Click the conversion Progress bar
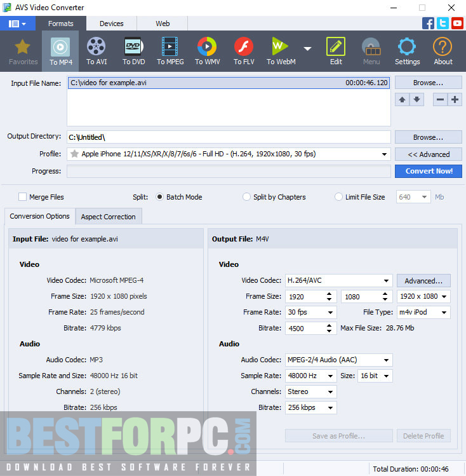 [x=229, y=172]
